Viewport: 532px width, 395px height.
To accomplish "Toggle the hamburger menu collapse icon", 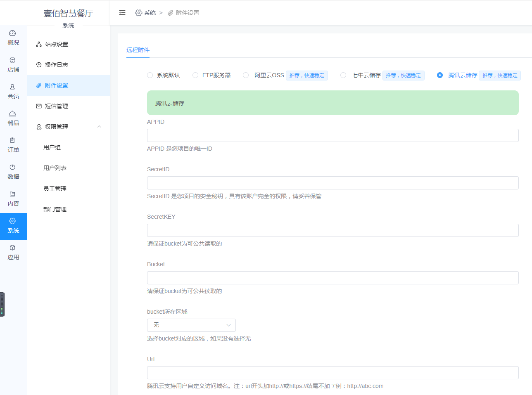I will pyautogui.click(x=122, y=13).
